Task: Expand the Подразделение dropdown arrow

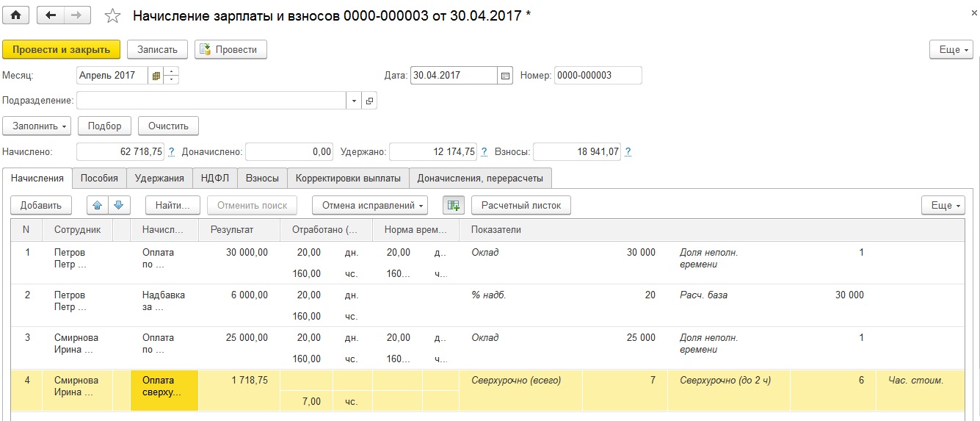Action: click(x=355, y=101)
